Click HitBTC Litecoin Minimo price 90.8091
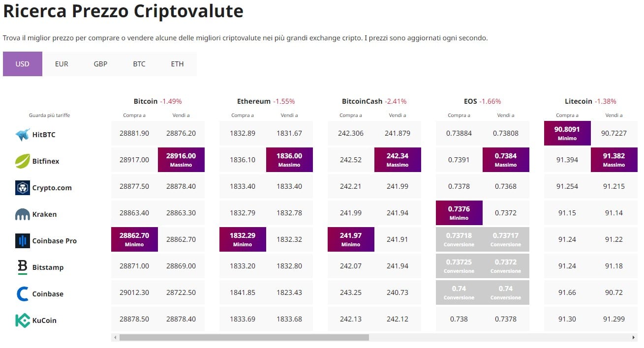This screenshot has height=348, width=644. (x=567, y=133)
